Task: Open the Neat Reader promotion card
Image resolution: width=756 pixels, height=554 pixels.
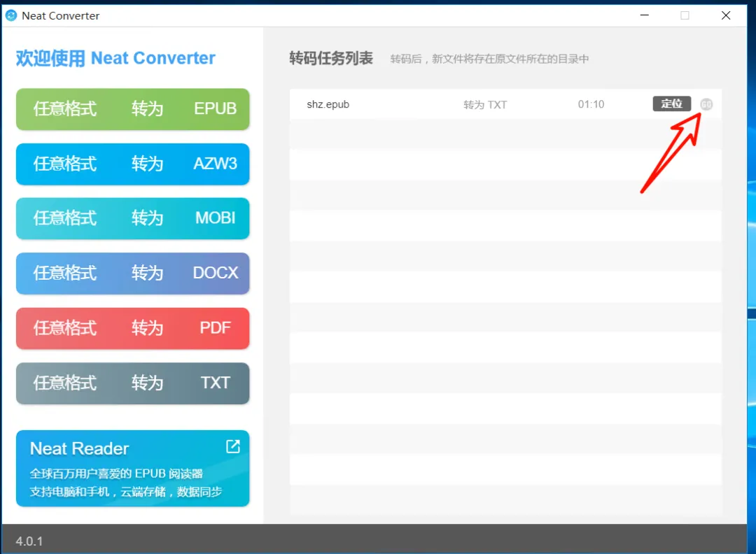Action: coord(132,468)
